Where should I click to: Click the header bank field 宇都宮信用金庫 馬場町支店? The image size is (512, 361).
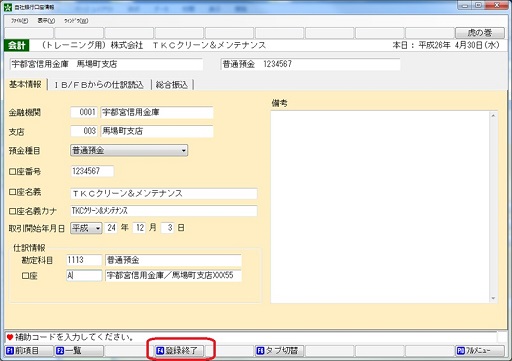[106, 64]
